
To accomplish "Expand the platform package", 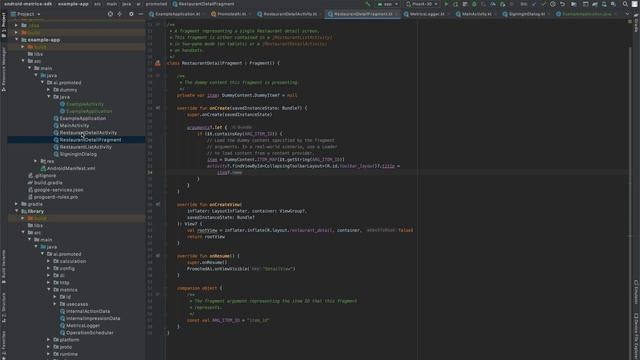I will (49, 340).
